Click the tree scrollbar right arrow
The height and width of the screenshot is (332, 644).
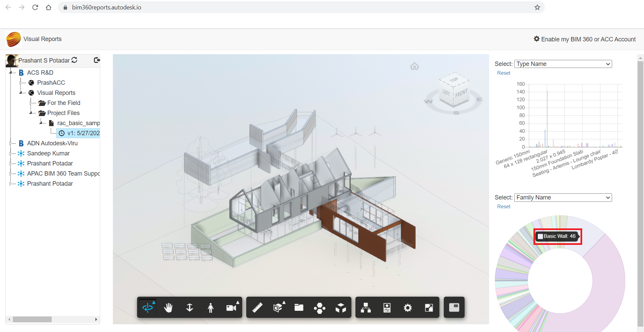(x=96, y=319)
